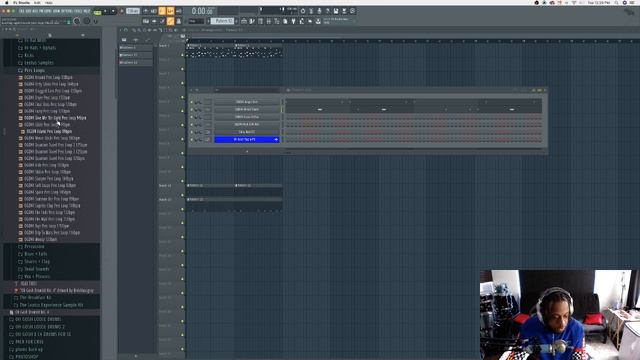Save project with the floppy disk icon
The image size is (640, 360).
point(336,11)
